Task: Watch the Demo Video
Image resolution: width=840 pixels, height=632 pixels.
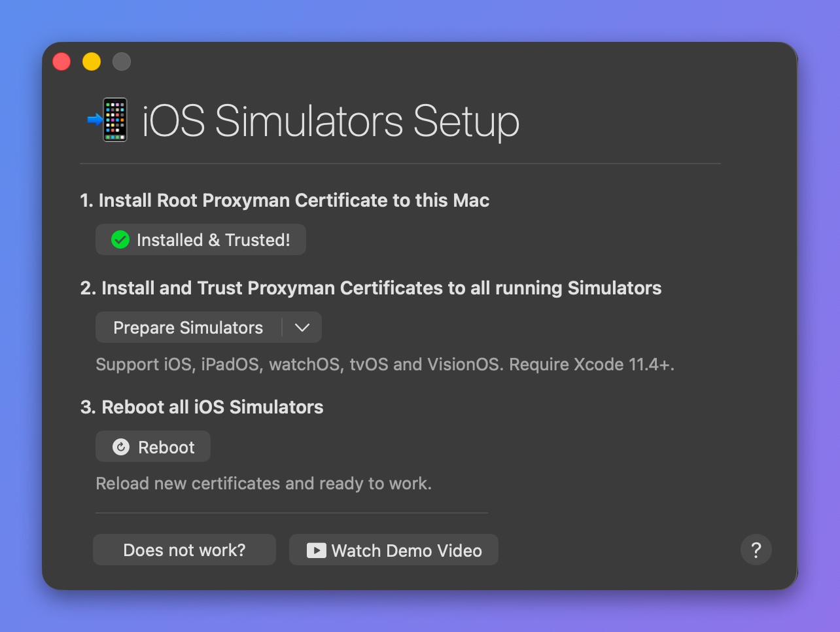Action: (x=394, y=550)
